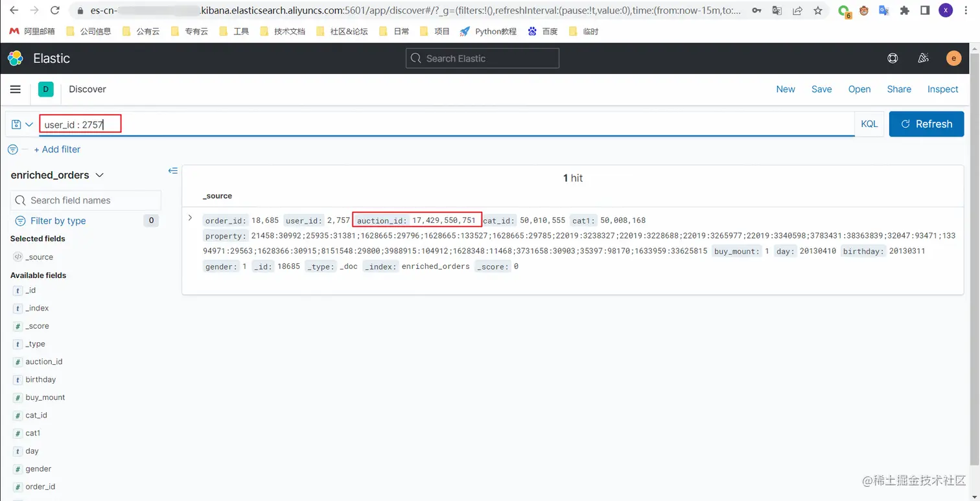Click the green D space avatar

pyautogui.click(x=45, y=89)
